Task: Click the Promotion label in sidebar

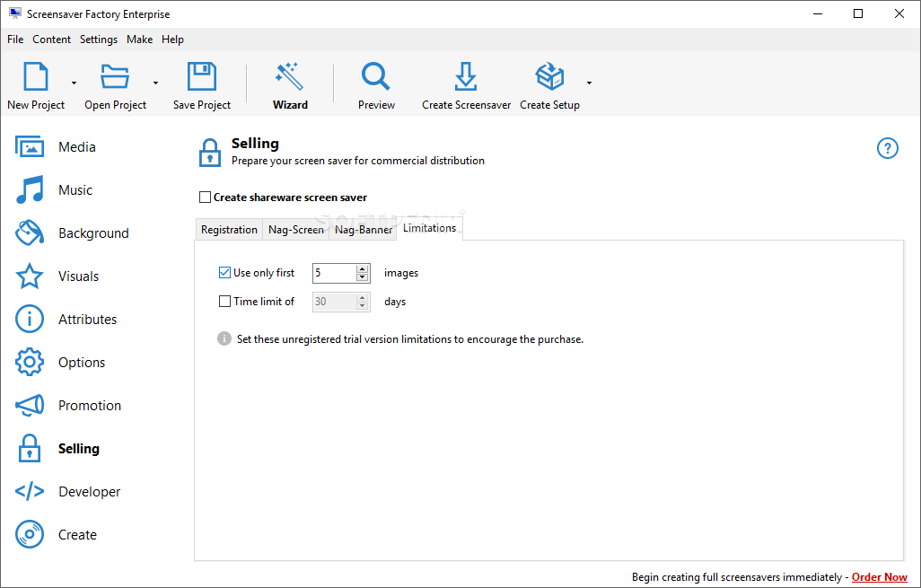Action: click(90, 405)
